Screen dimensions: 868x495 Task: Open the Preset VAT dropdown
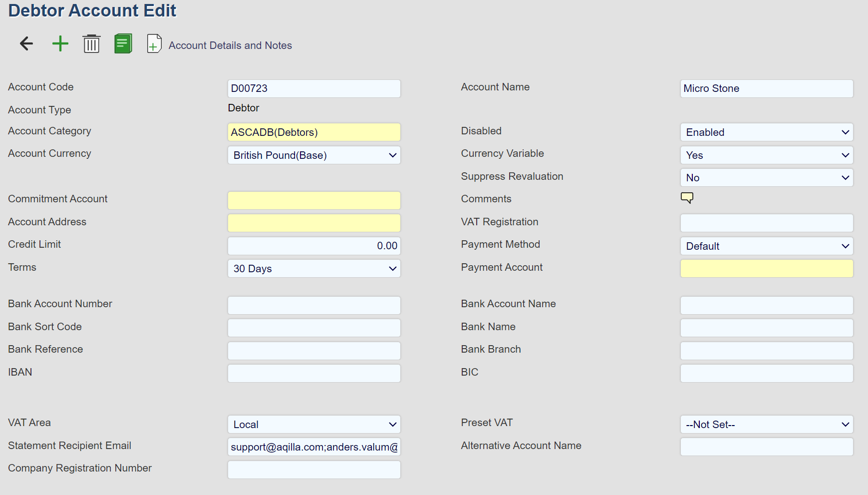766,425
